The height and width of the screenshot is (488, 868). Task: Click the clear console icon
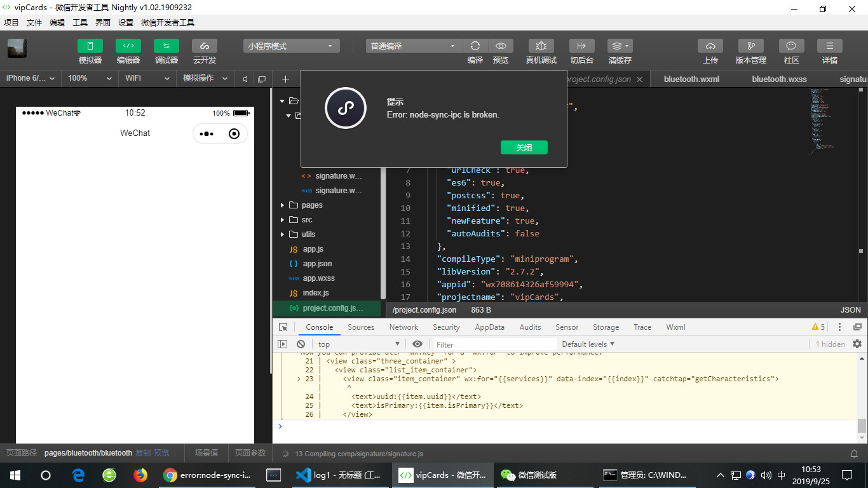click(x=301, y=344)
